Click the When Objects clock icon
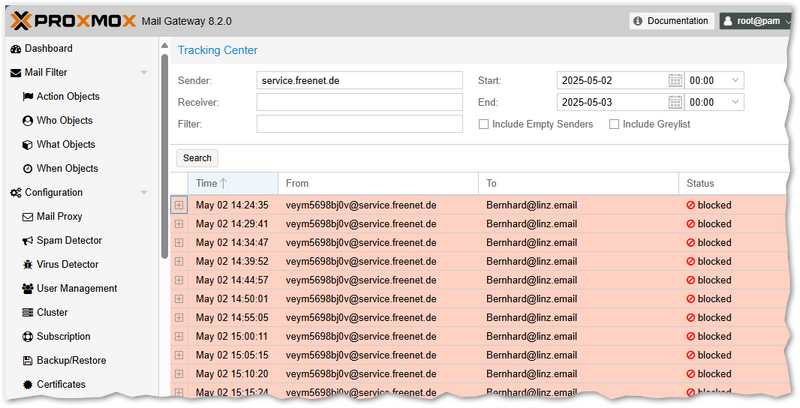 click(x=28, y=169)
